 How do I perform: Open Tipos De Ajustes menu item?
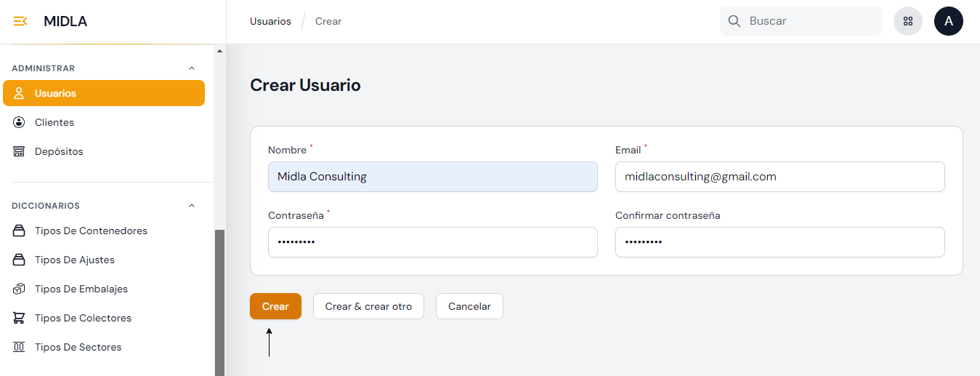point(74,260)
